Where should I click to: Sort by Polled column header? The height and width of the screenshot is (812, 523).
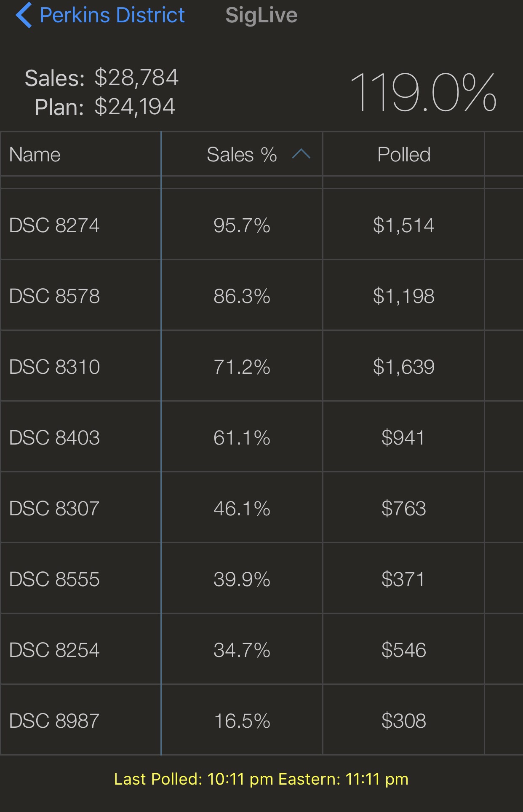pyautogui.click(x=403, y=154)
